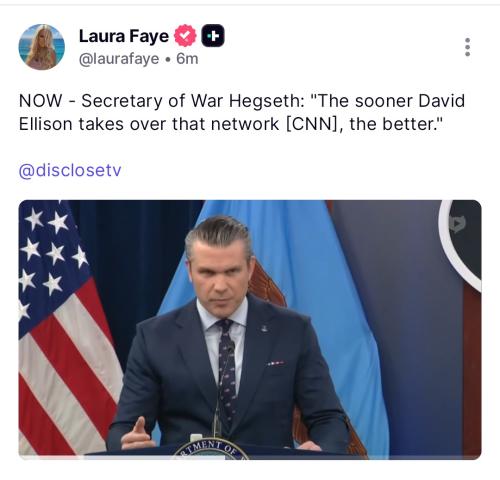Click the 6m post timestamp
This screenshot has height=480, width=500.
click(187, 59)
